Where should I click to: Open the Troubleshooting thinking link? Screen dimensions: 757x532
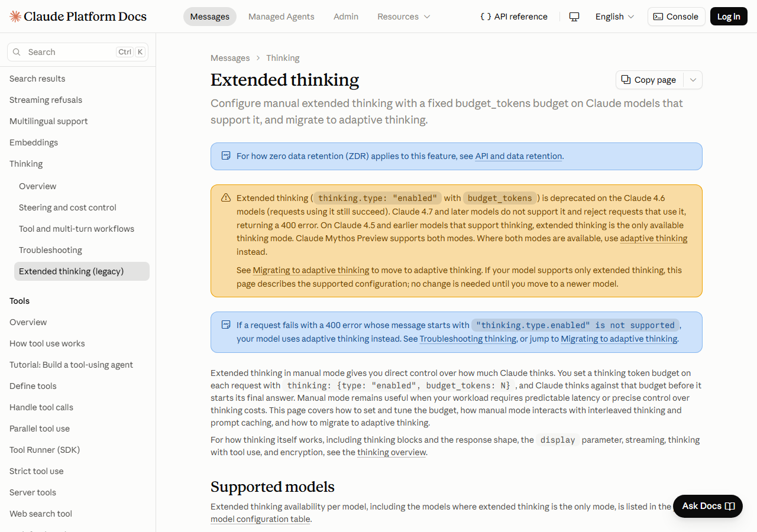468,339
